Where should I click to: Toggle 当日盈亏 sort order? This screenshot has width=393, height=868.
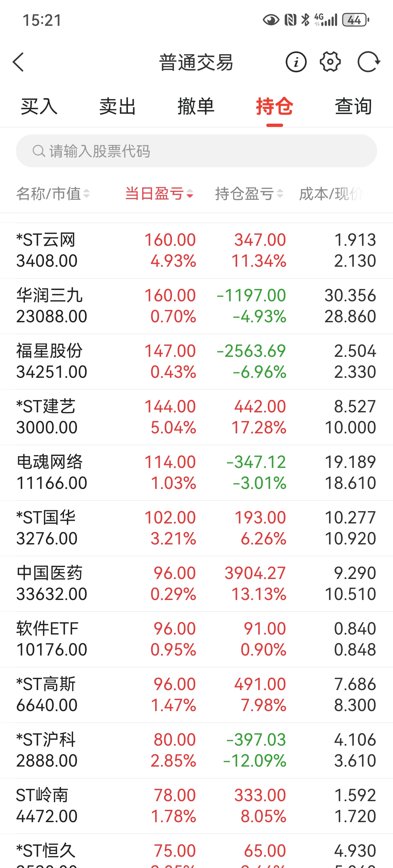pyautogui.click(x=159, y=194)
